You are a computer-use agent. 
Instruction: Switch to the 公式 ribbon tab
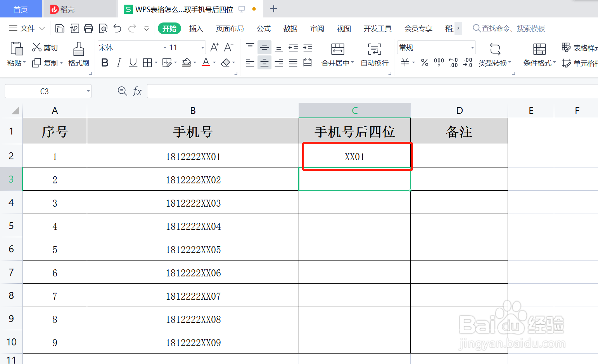click(x=263, y=28)
